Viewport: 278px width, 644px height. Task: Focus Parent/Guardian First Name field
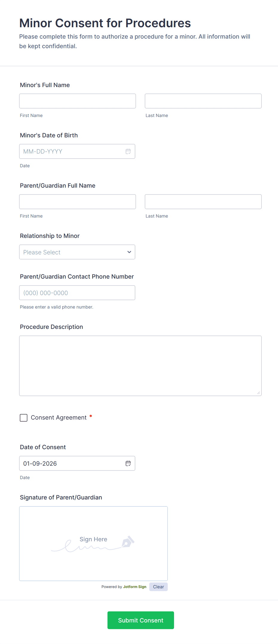77,202
